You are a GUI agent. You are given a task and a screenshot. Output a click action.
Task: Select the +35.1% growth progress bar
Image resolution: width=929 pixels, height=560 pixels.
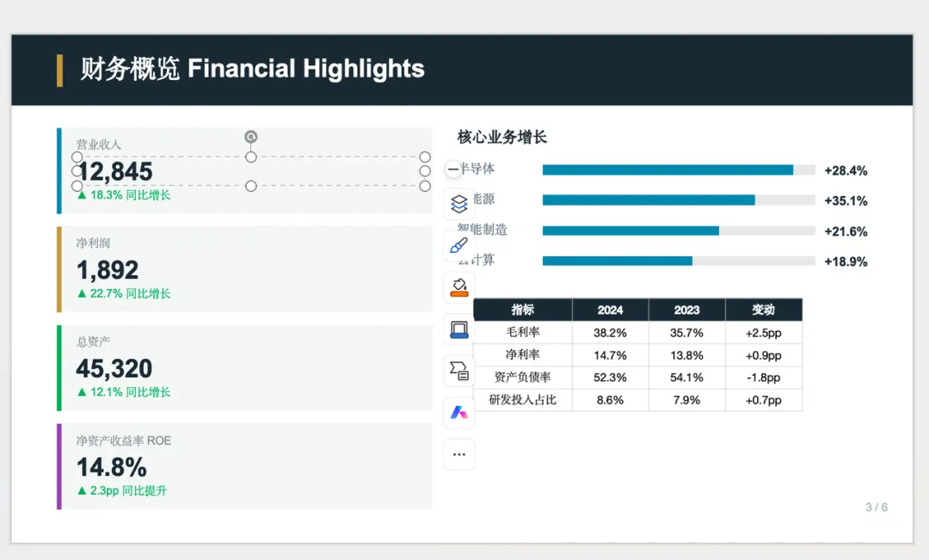pos(679,200)
